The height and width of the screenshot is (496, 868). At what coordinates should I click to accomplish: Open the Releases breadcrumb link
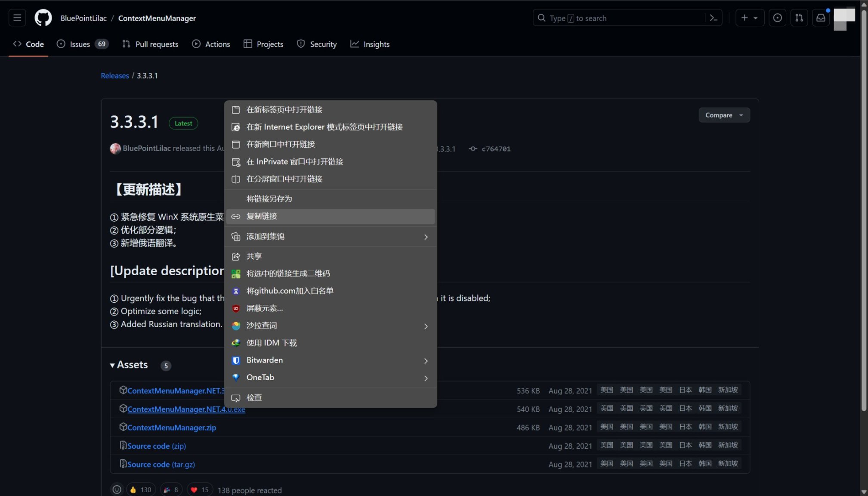pos(114,76)
